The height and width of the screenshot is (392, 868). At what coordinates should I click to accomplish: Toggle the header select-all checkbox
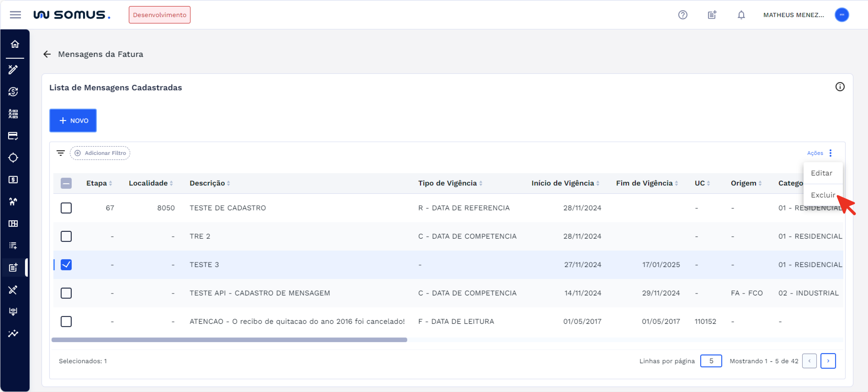66,183
